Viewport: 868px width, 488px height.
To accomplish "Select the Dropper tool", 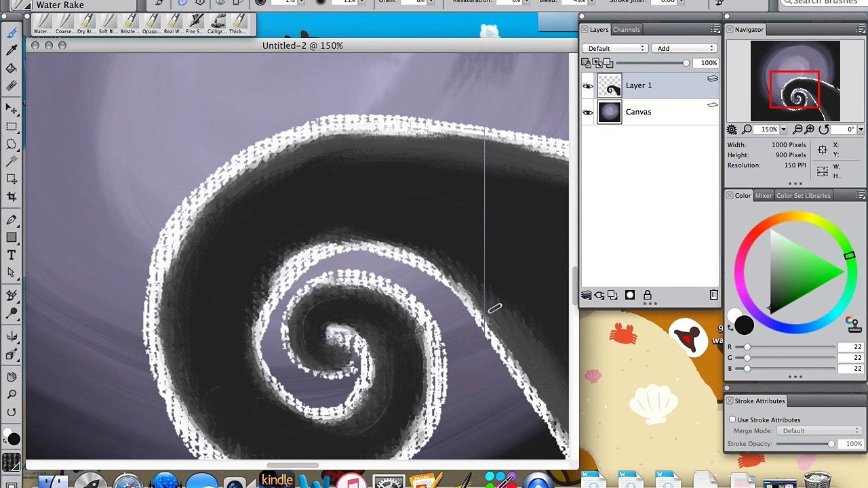I will click(x=12, y=49).
